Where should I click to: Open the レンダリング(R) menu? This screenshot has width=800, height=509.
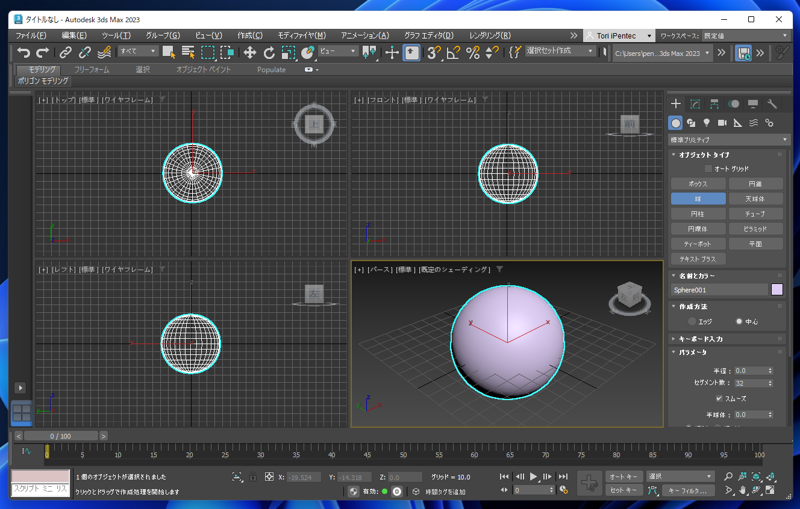coord(490,35)
